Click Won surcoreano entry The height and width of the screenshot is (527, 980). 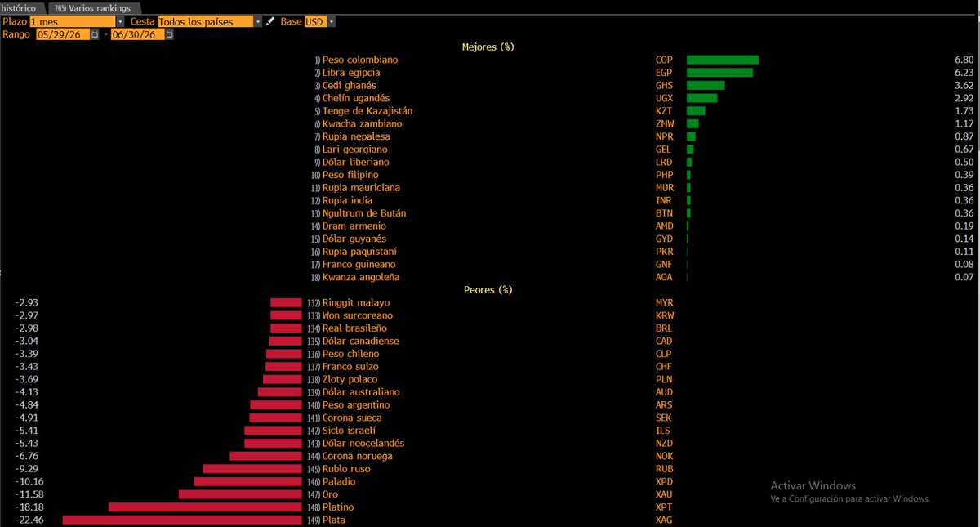tap(358, 315)
